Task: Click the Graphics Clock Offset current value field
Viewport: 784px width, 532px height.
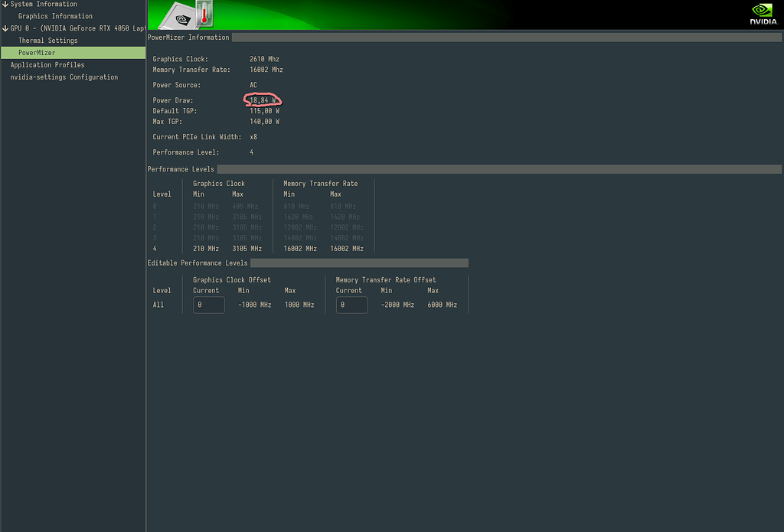Action: coord(207,304)
